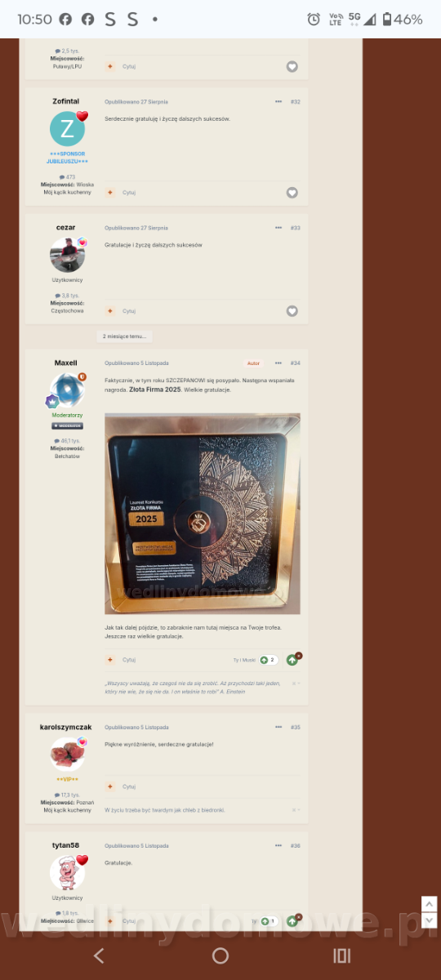Tap the heart reaction on cezar's post

292,311
